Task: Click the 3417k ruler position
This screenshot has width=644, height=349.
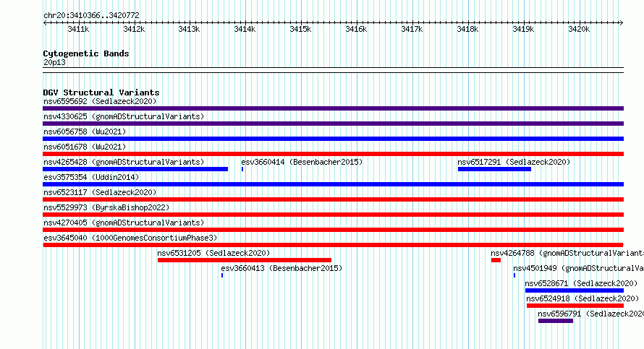Action: pos(412,29)
